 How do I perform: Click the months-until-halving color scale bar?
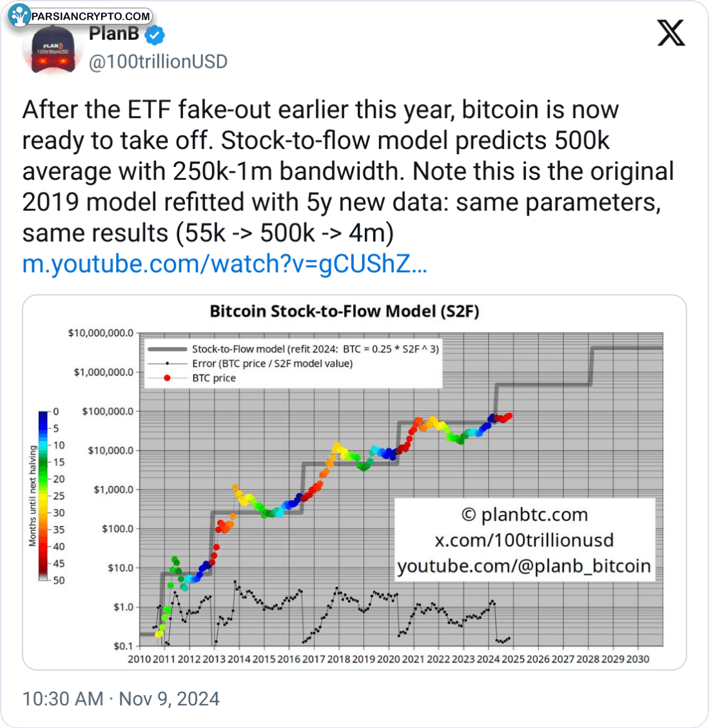[x=43, y=495]
